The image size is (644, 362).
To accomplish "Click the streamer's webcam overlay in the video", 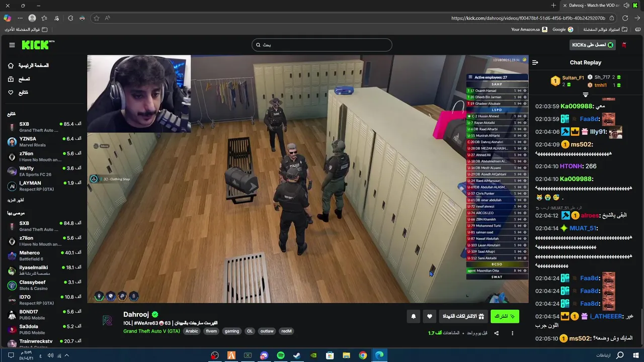I will click(139, 94).
